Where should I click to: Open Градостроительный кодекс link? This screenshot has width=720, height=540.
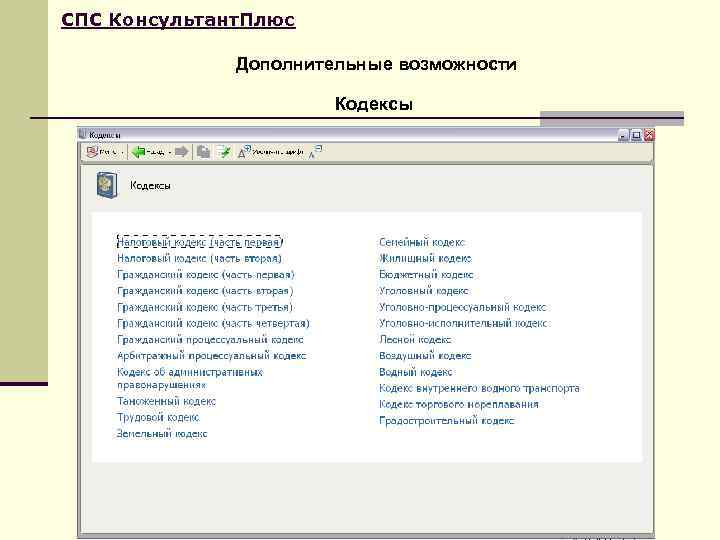click(x=446, y=420)
